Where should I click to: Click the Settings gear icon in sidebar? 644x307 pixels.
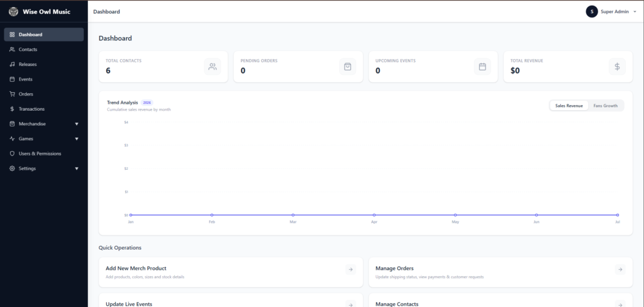point(12,169)
